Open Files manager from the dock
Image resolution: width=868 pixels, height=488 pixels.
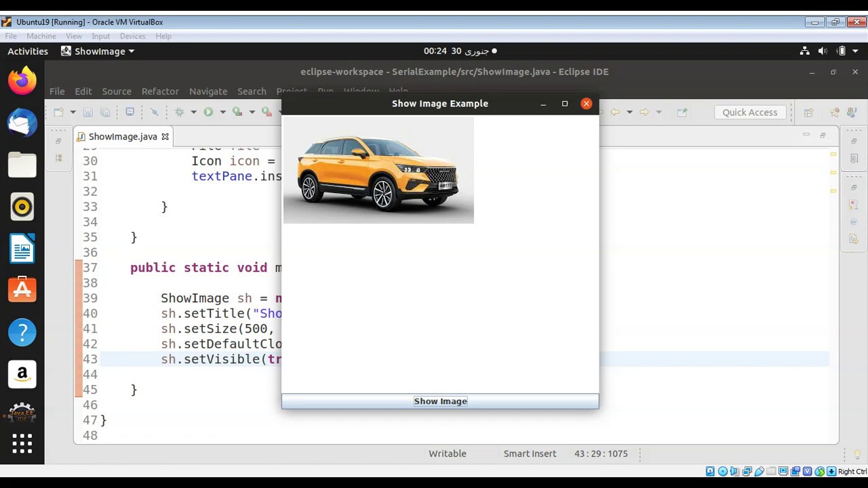coord(22,165)
